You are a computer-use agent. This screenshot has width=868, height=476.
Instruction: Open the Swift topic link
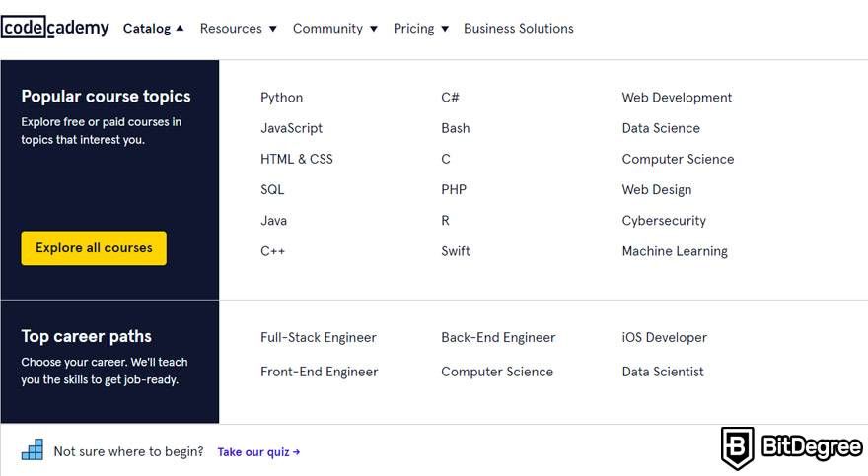click(456, 251)
